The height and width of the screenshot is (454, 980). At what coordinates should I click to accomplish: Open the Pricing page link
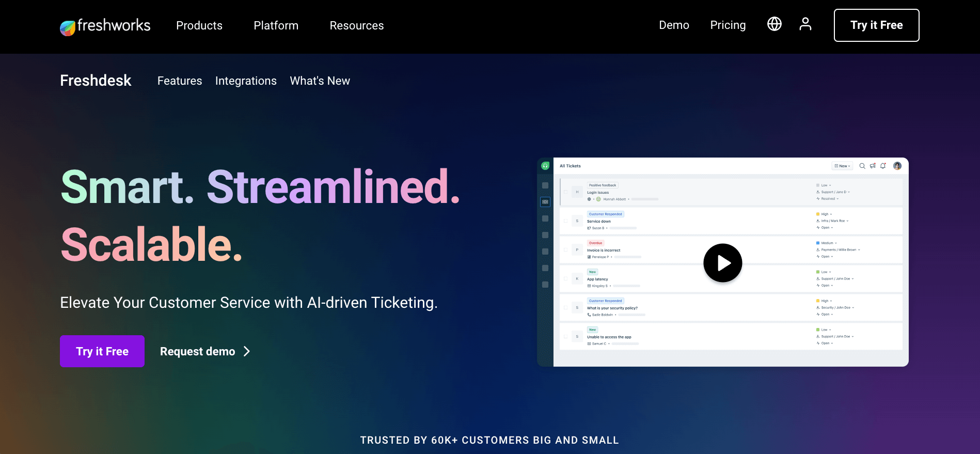pyautogui.click(x=728, y=25)
